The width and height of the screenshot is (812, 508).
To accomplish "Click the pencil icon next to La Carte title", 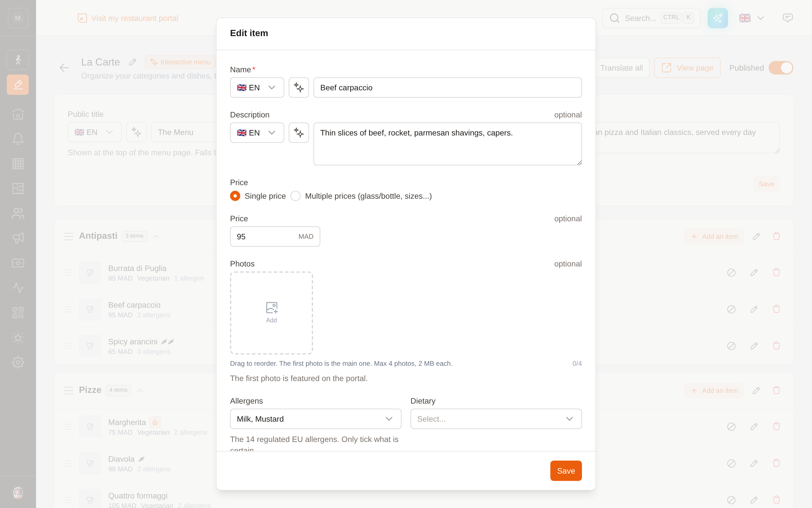I will (x=133, y=62).
